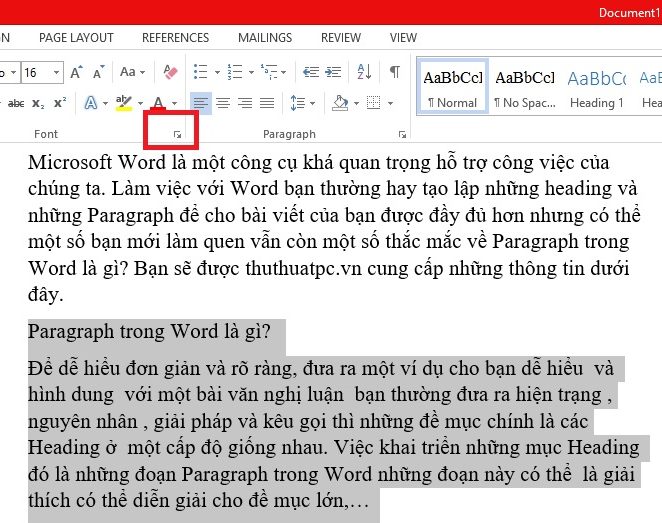Open the font size dropdown showing 16
This screenshot has width=662, height=523.
coord(56,73)
